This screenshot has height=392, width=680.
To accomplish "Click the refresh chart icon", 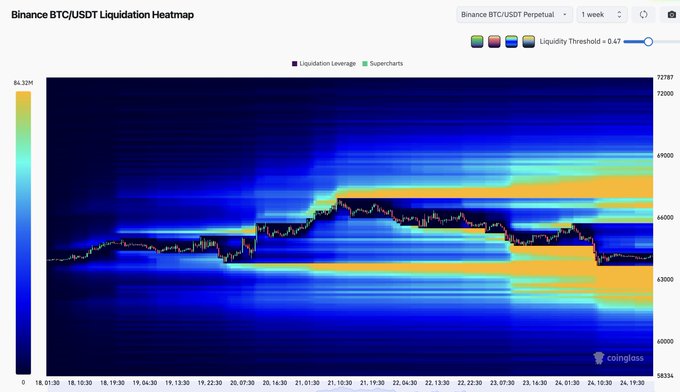I will [x=644, y=14].
